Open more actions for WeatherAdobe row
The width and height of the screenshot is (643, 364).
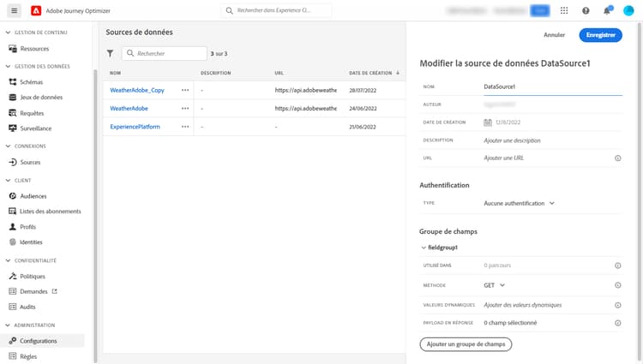click(185, 109)
